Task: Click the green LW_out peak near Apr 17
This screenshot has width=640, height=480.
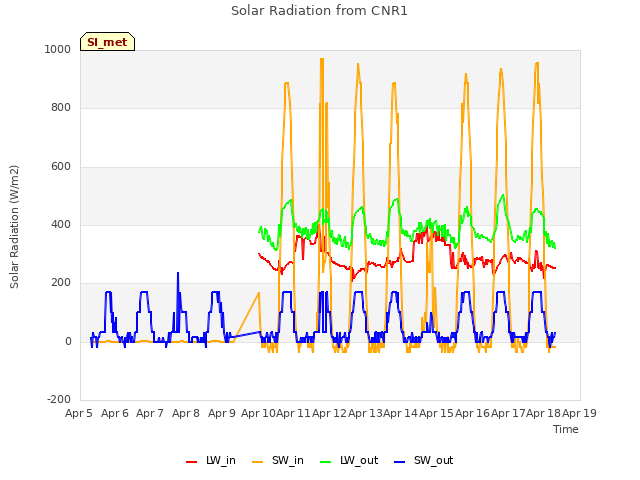Action: pos(503,196)
